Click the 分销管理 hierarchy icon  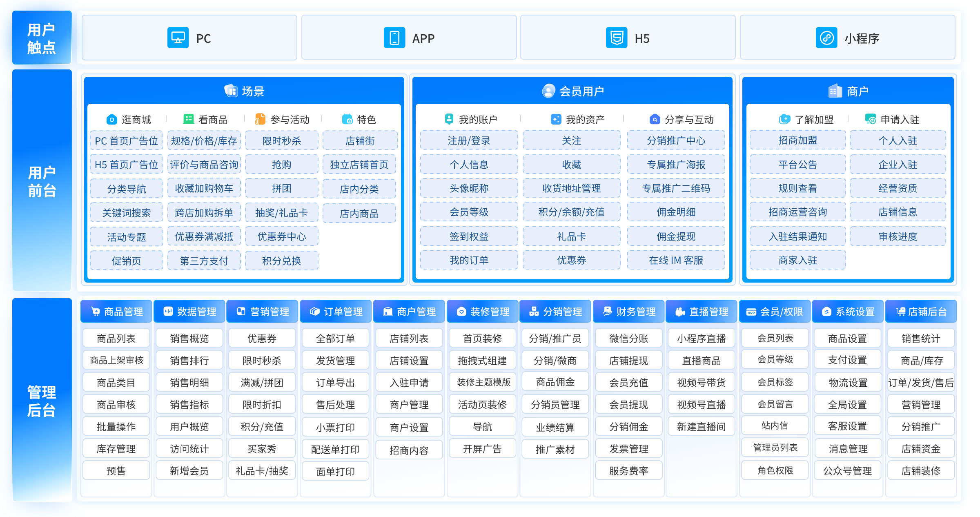[x=534, y=312]
